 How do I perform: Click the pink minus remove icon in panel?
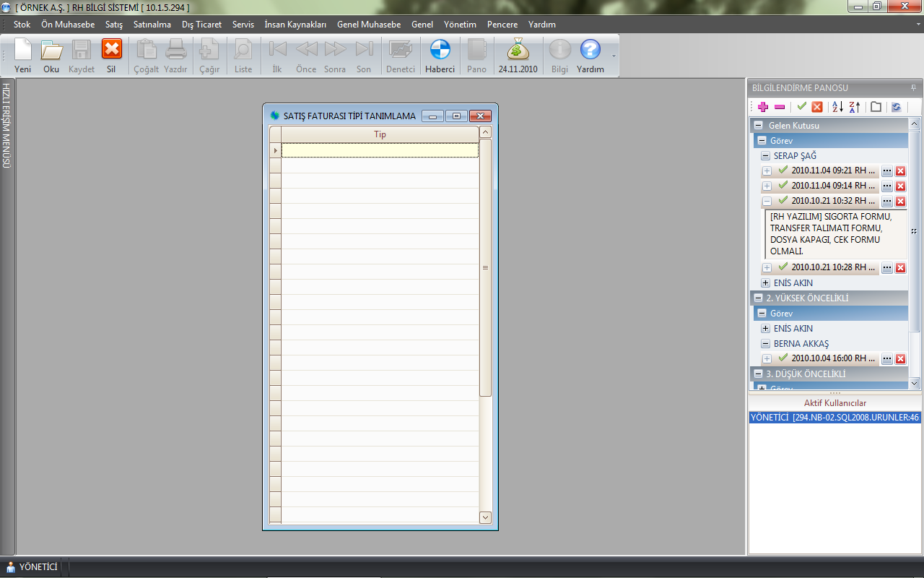coord(780,107)
